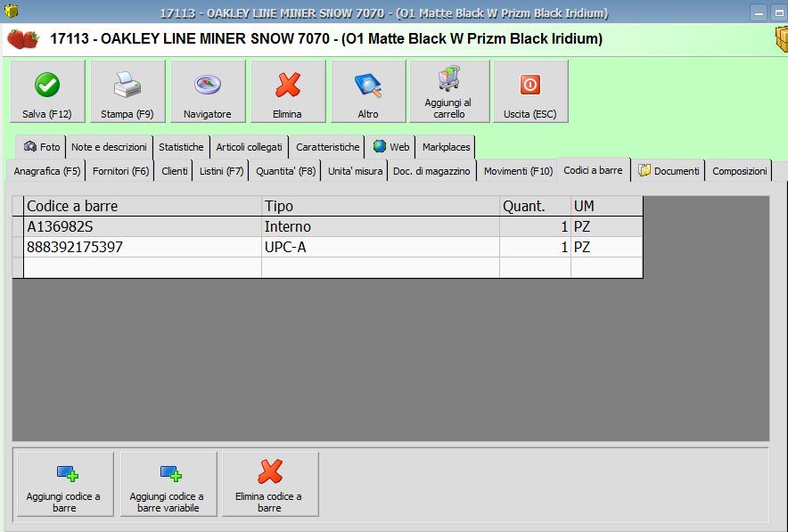
Task: Click Aggiungi al carrello shopping cart button
Action: click(x=448, y=92)
